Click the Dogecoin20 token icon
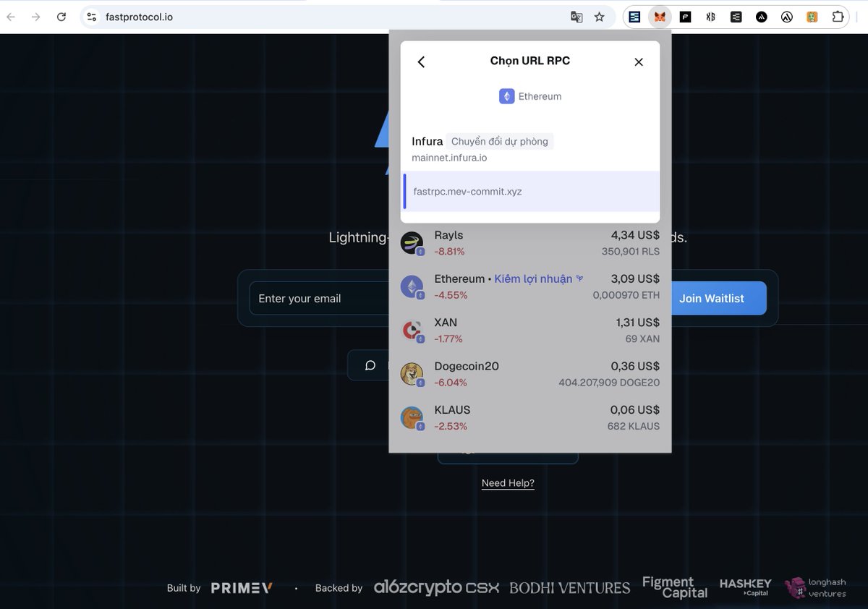Image resolution: width=868 pixels, height=609 pixels. pos(412,374)
